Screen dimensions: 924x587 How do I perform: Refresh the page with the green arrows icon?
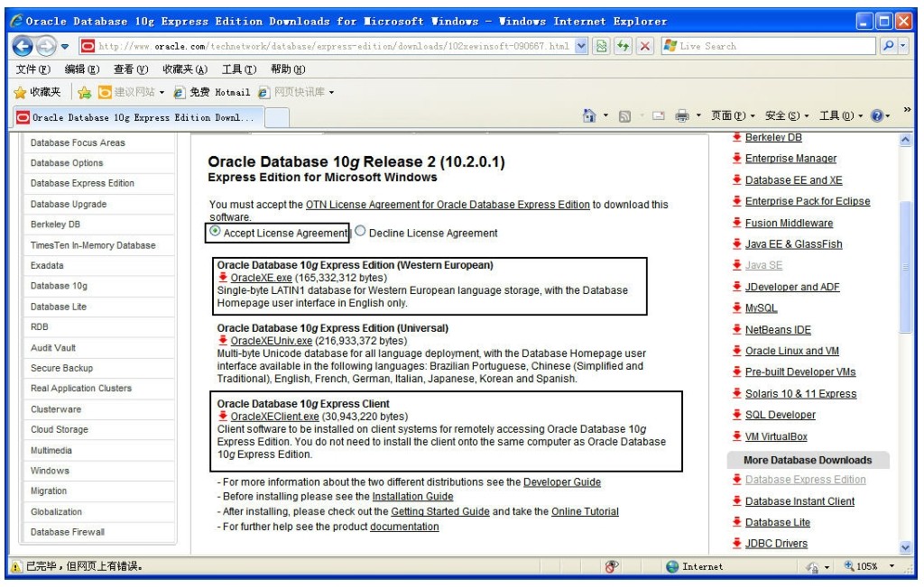(x=623, y=46)
